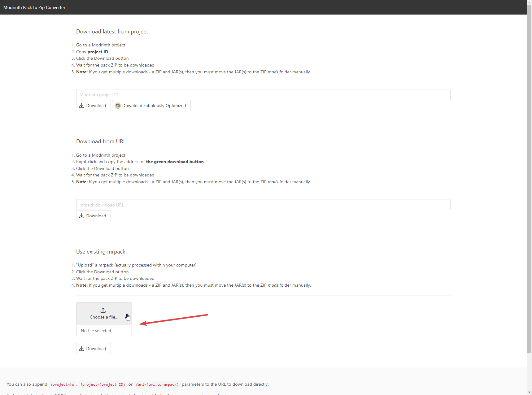Click the scrollbar down arrow
Viewport: 532px width, 395px height.
(529, 393)
